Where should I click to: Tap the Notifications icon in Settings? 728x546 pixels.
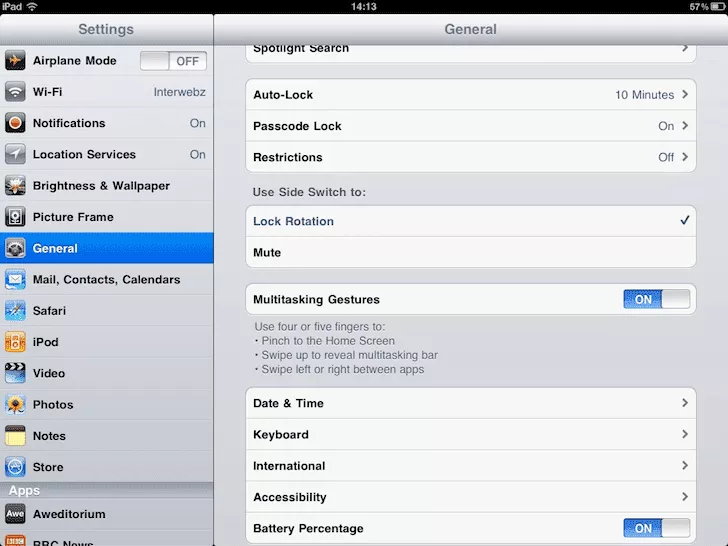pos(15,123)
